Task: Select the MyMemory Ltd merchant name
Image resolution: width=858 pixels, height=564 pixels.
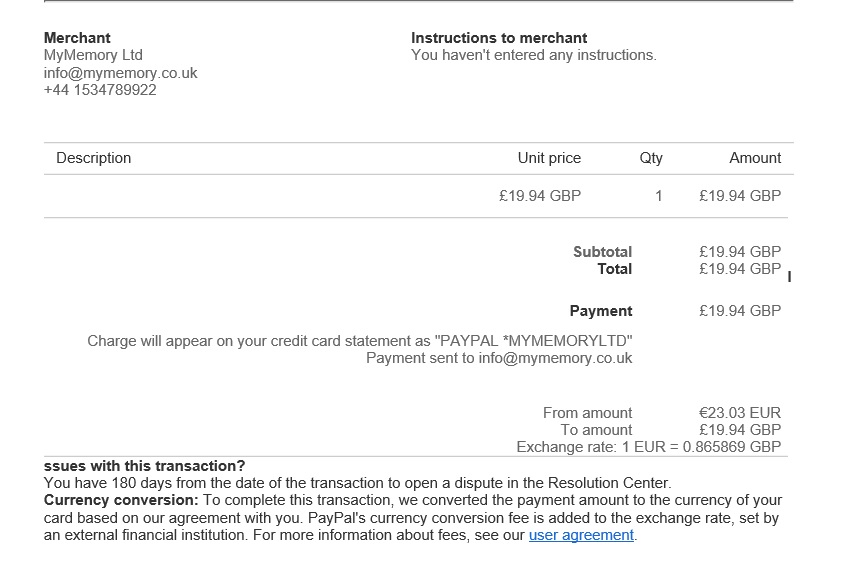Action: pos(93,55)
